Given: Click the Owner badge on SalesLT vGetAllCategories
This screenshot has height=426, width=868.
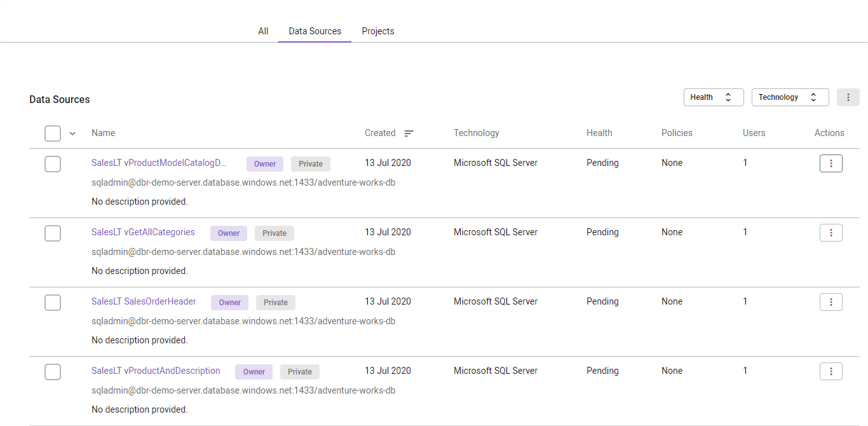Looking at the screenshot, I should [x=228, y=233].
